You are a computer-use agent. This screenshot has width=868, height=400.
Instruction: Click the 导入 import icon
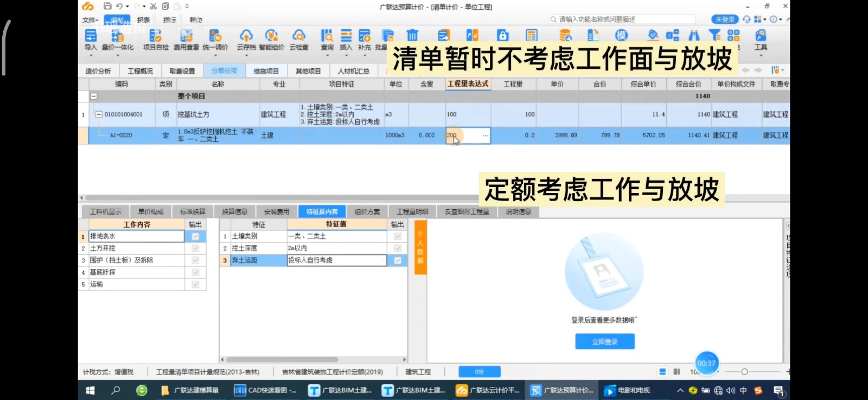point(91,36)
